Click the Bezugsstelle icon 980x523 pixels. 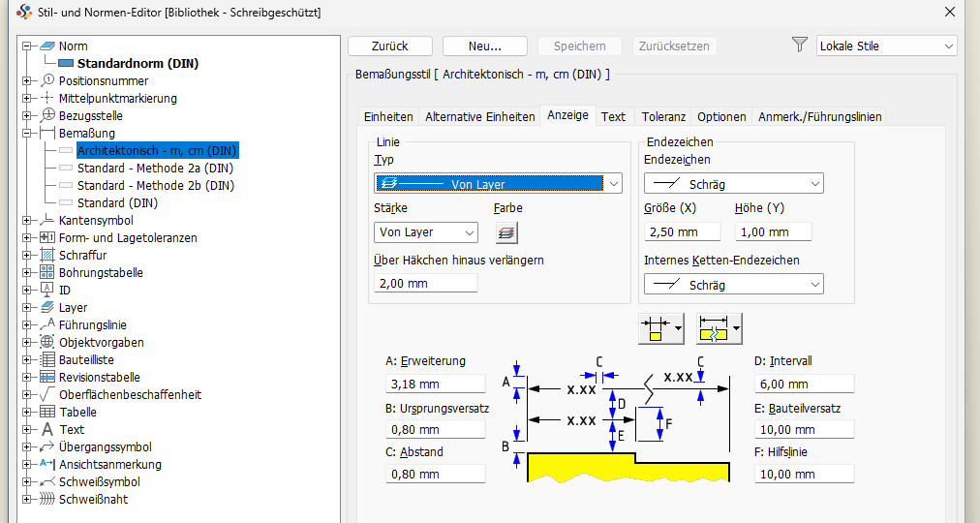tap(47, 115)
